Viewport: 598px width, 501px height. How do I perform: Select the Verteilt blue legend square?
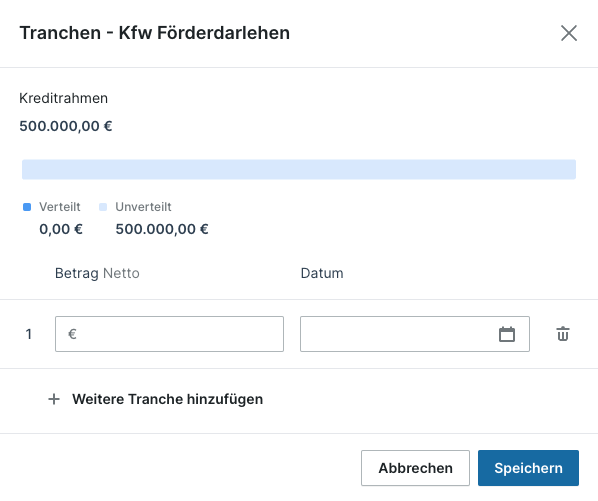tap(27, 207)
